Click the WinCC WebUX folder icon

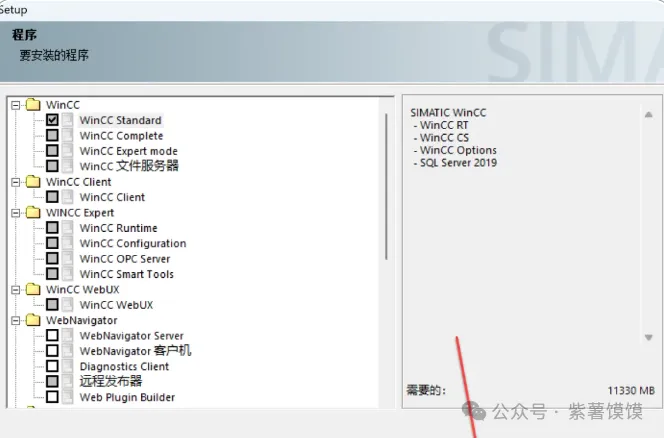pos(32,290)
